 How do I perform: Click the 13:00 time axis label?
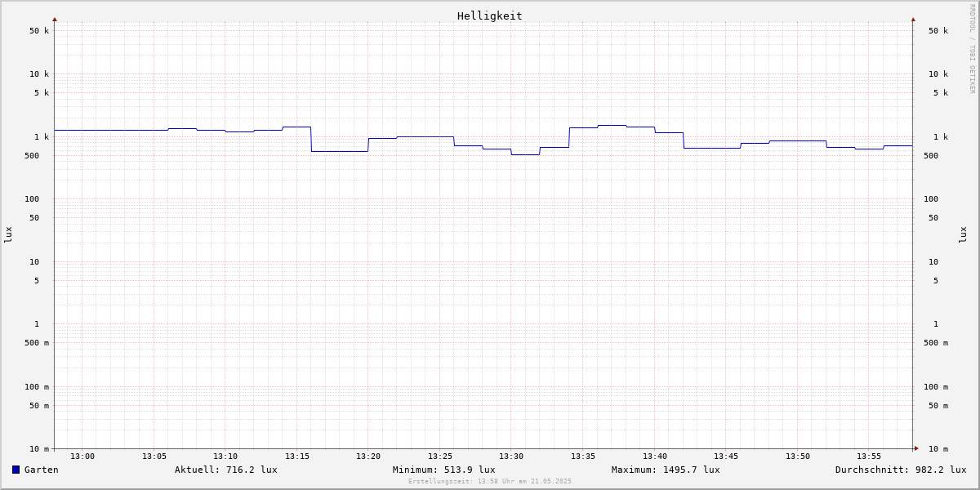click(x=82, y=457)
